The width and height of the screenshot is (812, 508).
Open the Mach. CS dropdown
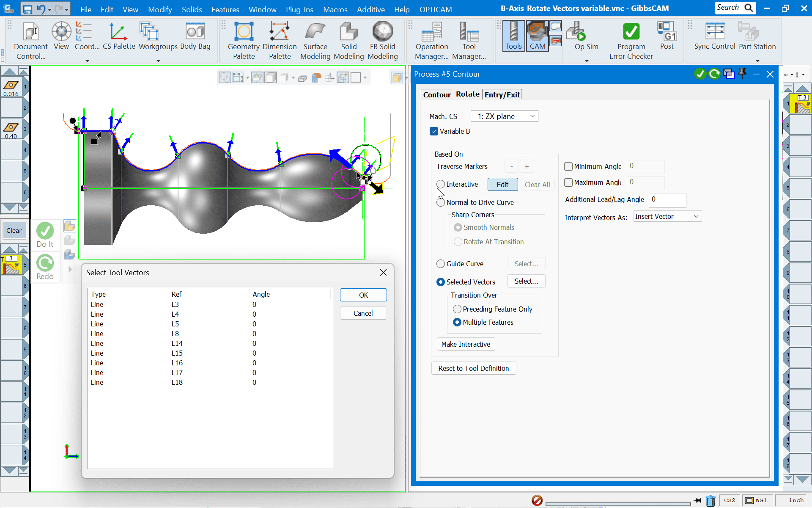tap(504, 116)
